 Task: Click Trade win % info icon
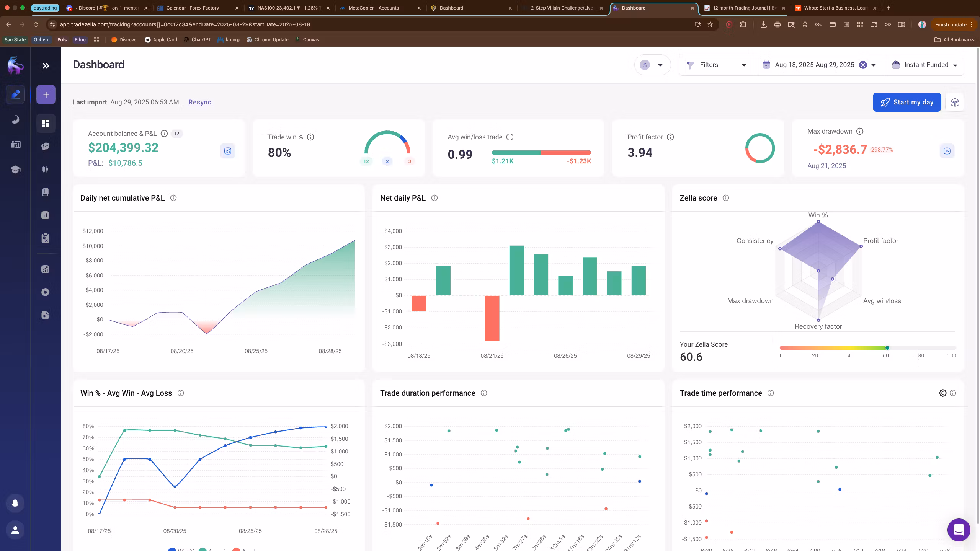point(310,137)
